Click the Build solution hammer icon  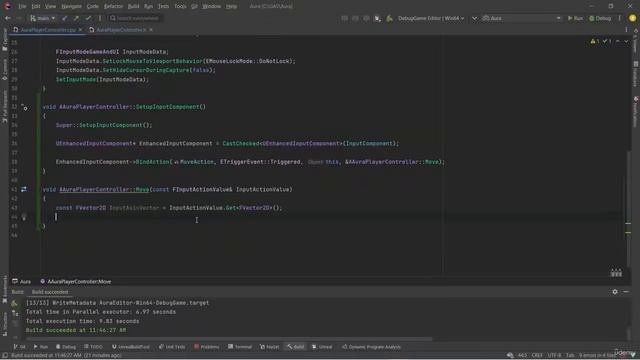(x=389, y=18)
